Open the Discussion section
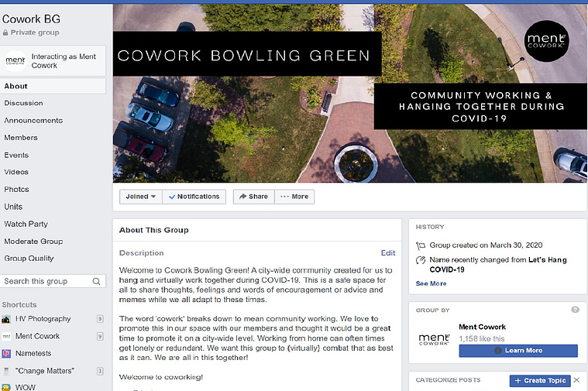The height and width of the screenshot is (391, 588). [23, 103]
